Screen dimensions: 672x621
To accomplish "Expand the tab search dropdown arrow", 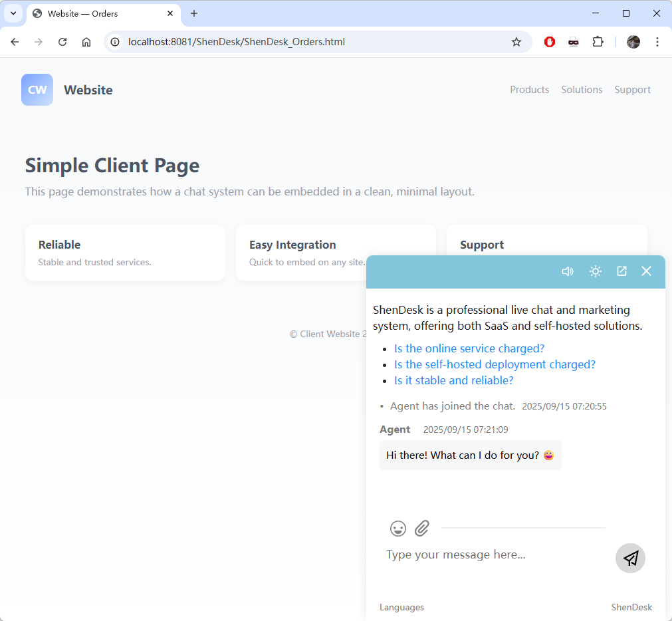I will (13, 13).
